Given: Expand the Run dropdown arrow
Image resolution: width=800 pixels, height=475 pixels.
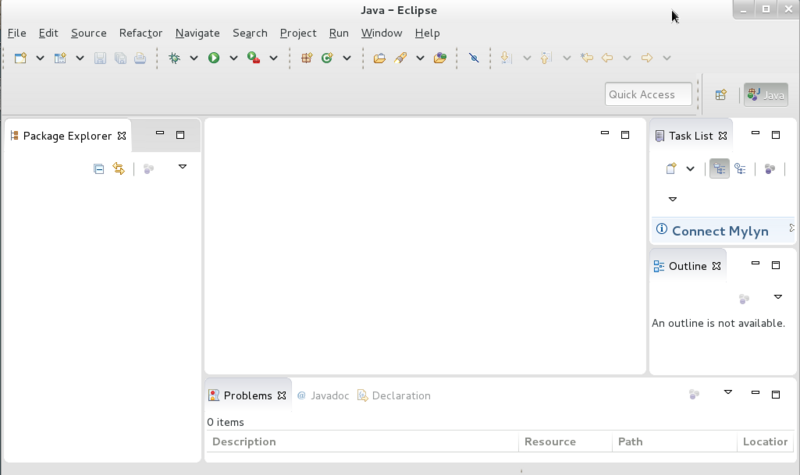Looking at the screenshot, I should coord(234,58).
